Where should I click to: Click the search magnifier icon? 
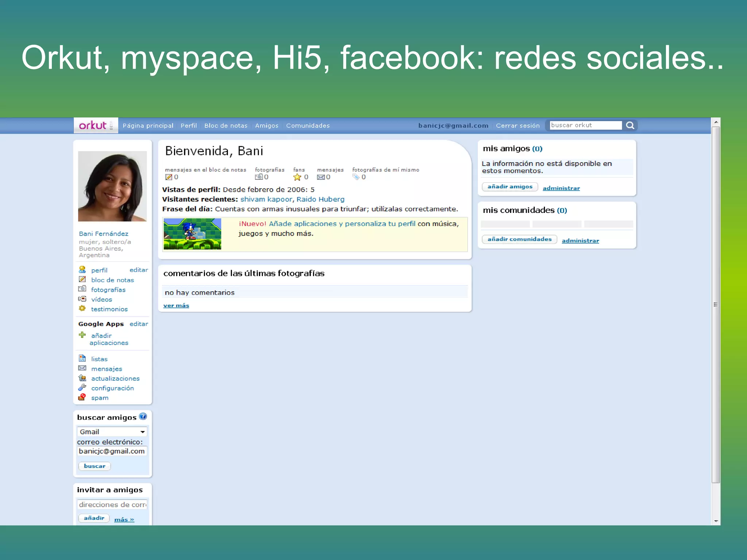[x=630, y=125]
